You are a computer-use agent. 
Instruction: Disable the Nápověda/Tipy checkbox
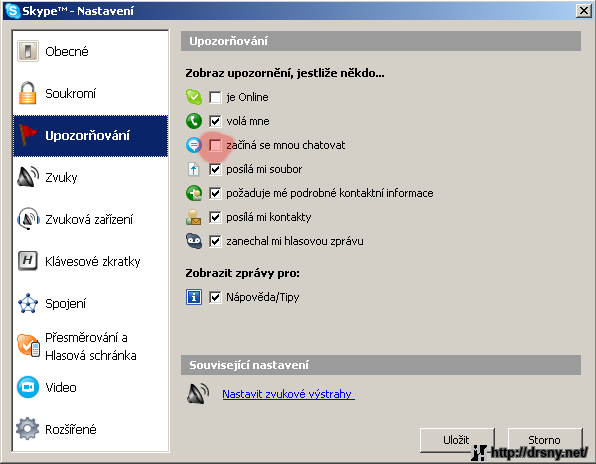coord(215,297)
